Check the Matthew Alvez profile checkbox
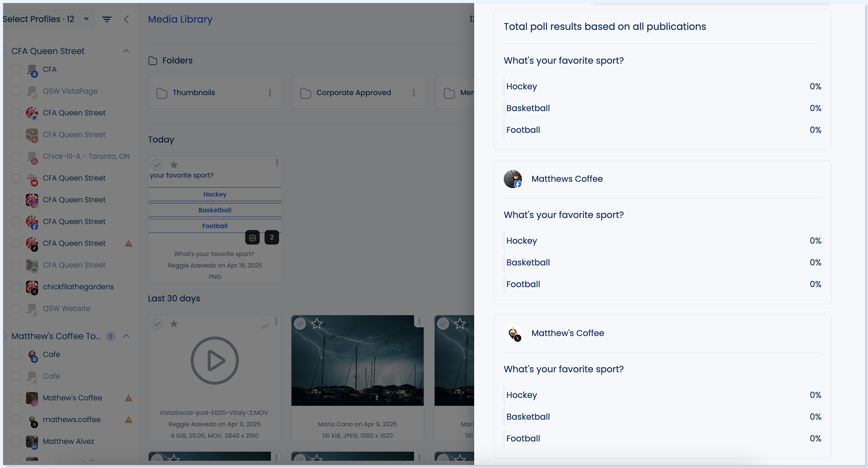The height and width of the screenshot is (468, 868). [x=16, y=441]
